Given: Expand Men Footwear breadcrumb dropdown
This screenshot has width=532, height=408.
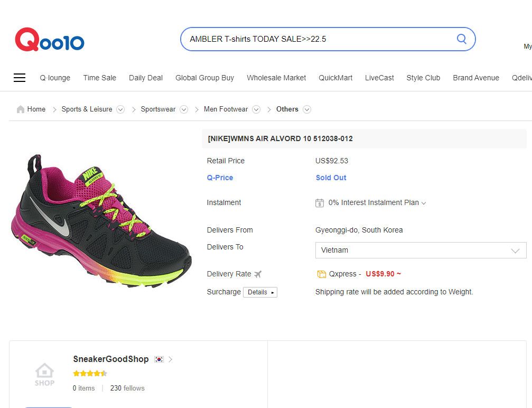Looking at the screenshot, I should pyautogui.click(x=256, y=109).
